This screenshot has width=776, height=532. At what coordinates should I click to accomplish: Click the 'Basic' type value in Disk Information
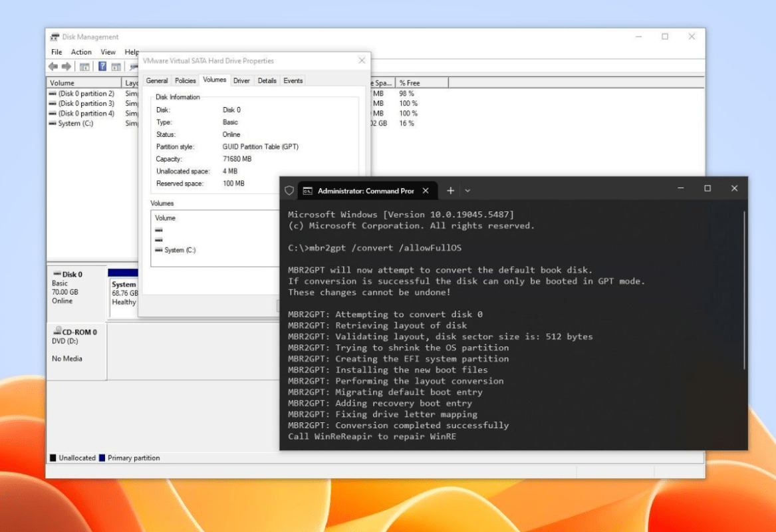230,122
